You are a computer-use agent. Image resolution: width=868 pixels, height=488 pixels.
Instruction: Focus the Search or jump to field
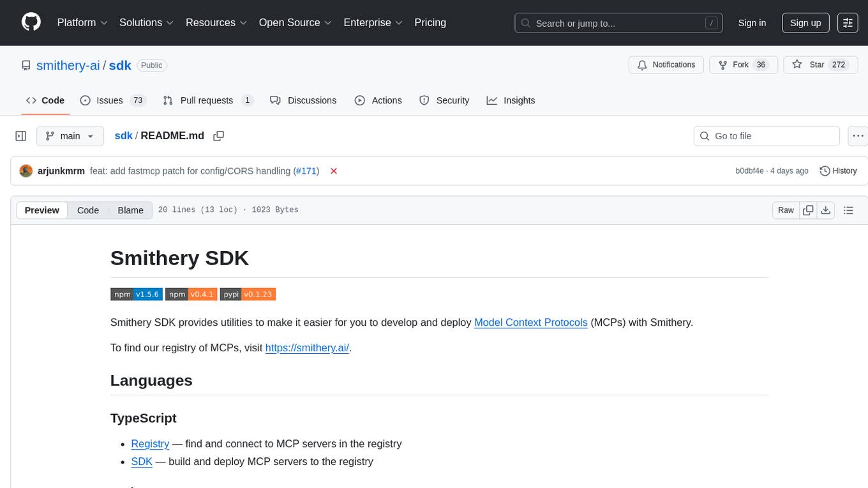click(618, 23)
